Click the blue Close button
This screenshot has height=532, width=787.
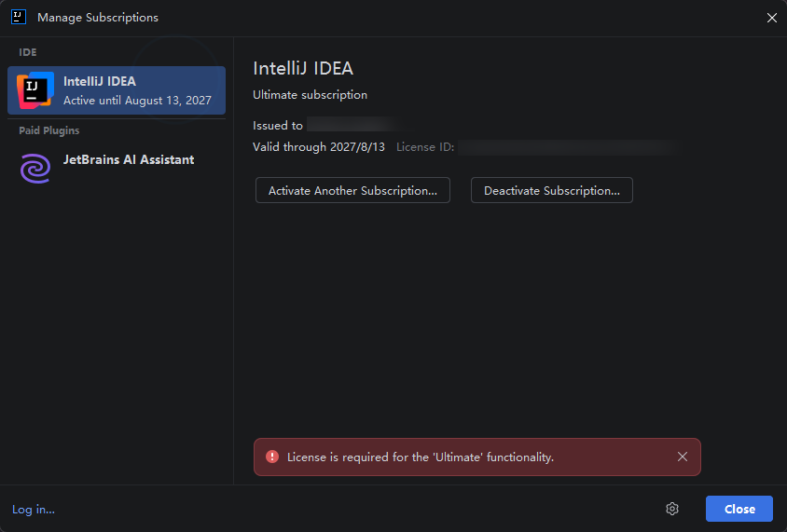tap(739, 509)
